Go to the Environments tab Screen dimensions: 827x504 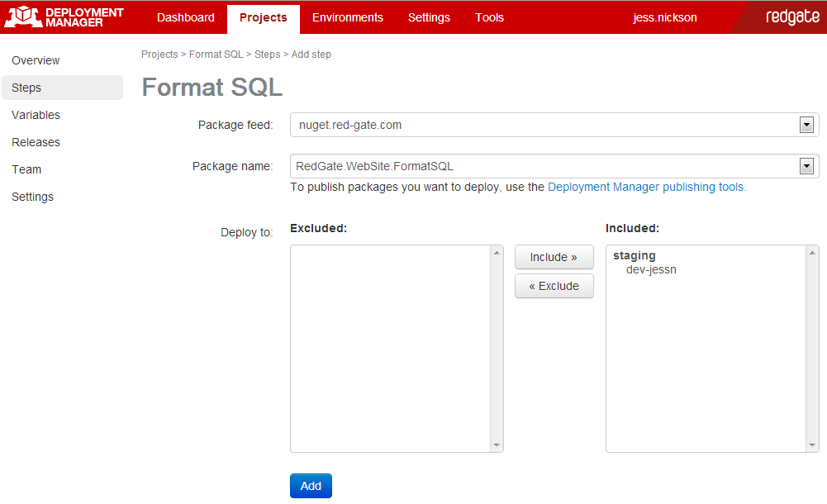click(348, 17)
